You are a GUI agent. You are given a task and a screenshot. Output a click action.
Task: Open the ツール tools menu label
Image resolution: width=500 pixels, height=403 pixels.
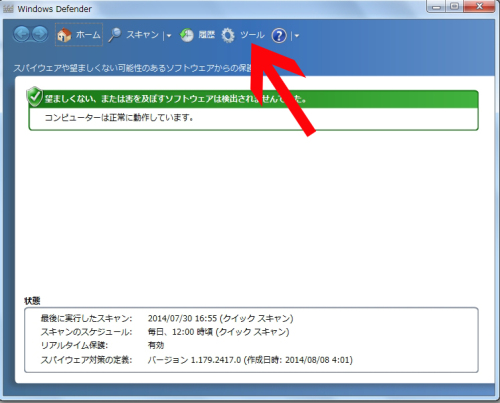tap(252, 35)
